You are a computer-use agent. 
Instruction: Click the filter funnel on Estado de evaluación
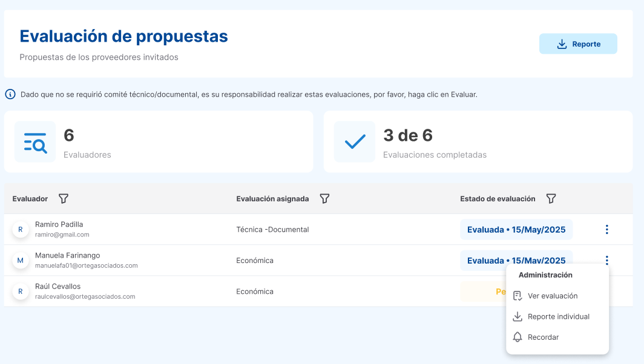pos(551,198)
